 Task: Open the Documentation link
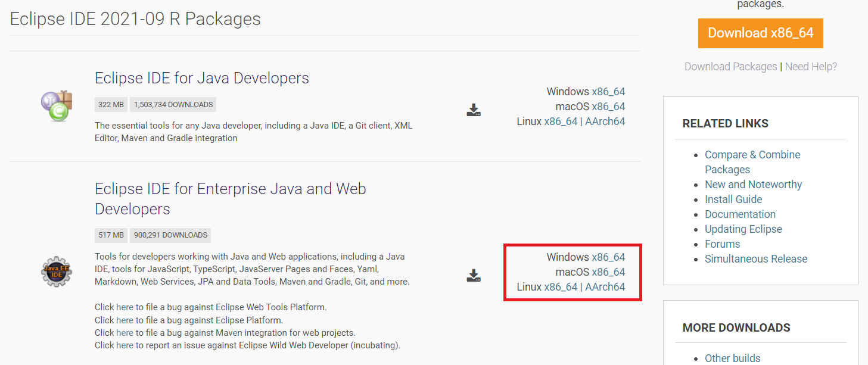click(740, 214)
